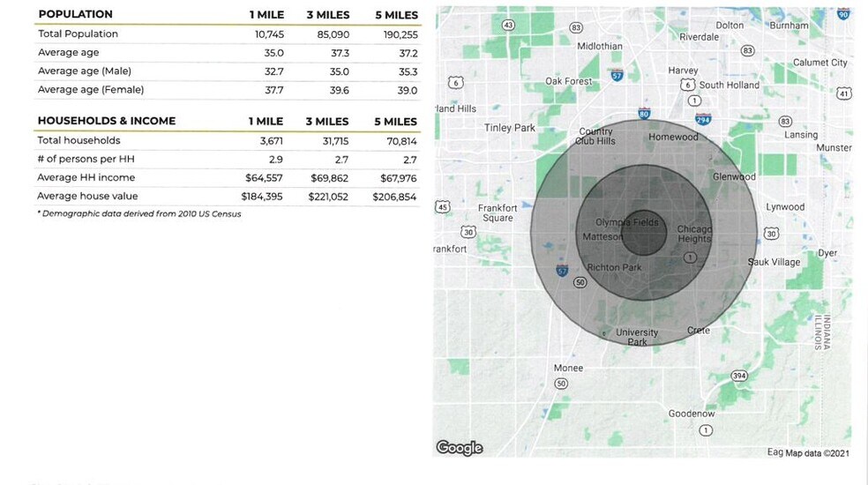Click the Interstate 90 shield marker

click(x=843, y=13)
